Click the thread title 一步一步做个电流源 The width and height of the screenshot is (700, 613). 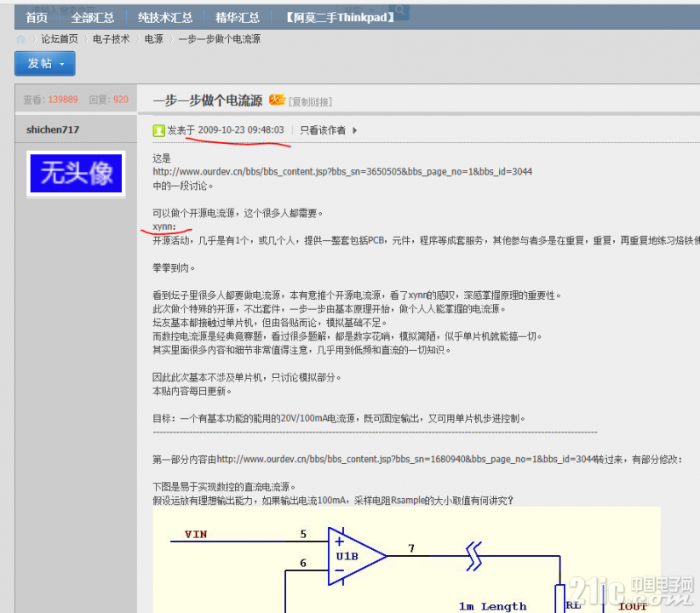(x=208, y=100)
